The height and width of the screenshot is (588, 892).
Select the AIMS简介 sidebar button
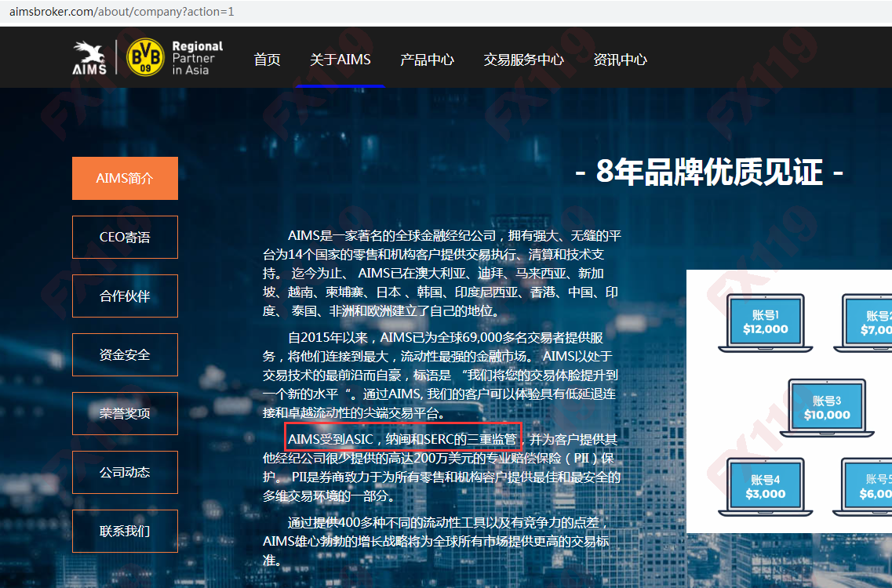point(126,179)
